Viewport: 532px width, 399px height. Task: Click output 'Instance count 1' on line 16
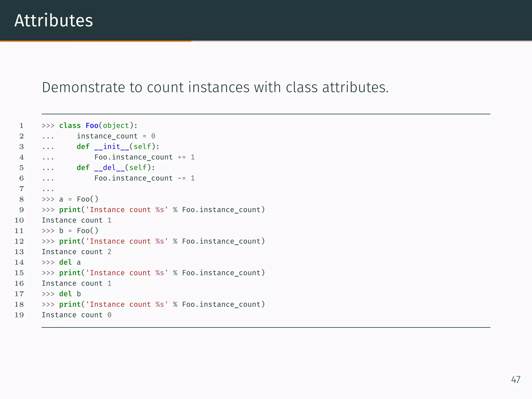(77, 283)
